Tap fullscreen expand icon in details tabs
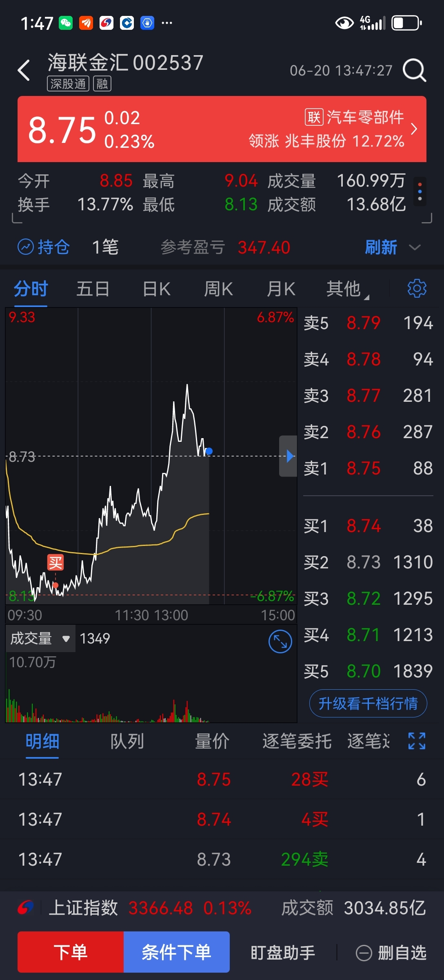 point(417,741)
